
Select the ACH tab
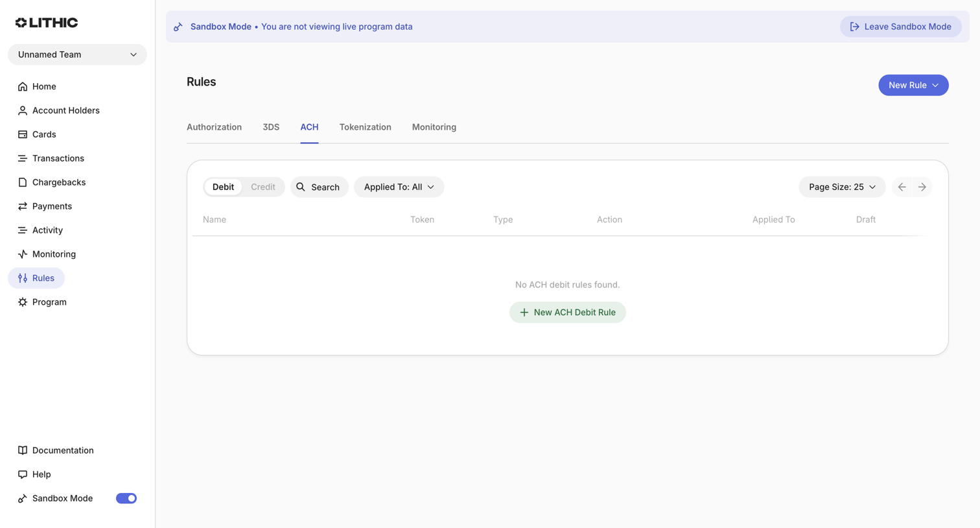[x=309, y=127]
